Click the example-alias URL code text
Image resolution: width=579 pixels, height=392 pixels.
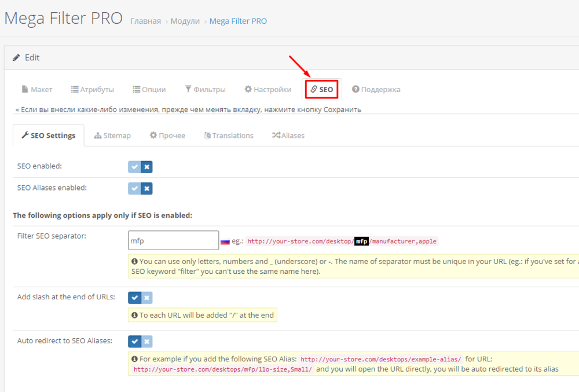click(381, 359)
